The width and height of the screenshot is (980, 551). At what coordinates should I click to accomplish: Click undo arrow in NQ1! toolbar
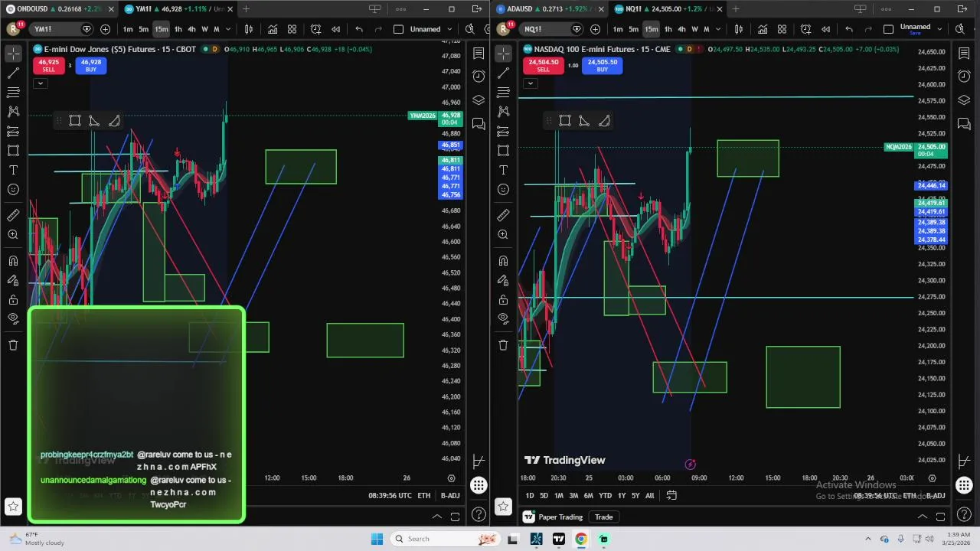point(849,29)
